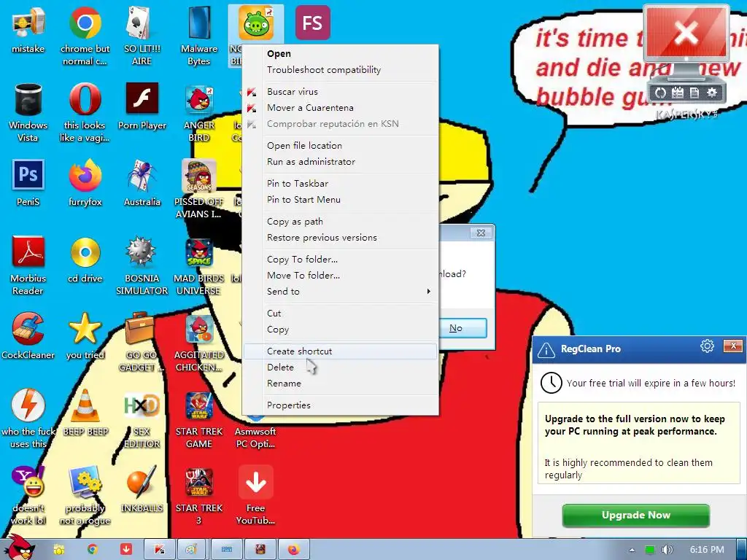Viewport: 747px width, 560px height.
Task: Select the 'Free YouTub...' downloader icon
Action: click(256, 496)
